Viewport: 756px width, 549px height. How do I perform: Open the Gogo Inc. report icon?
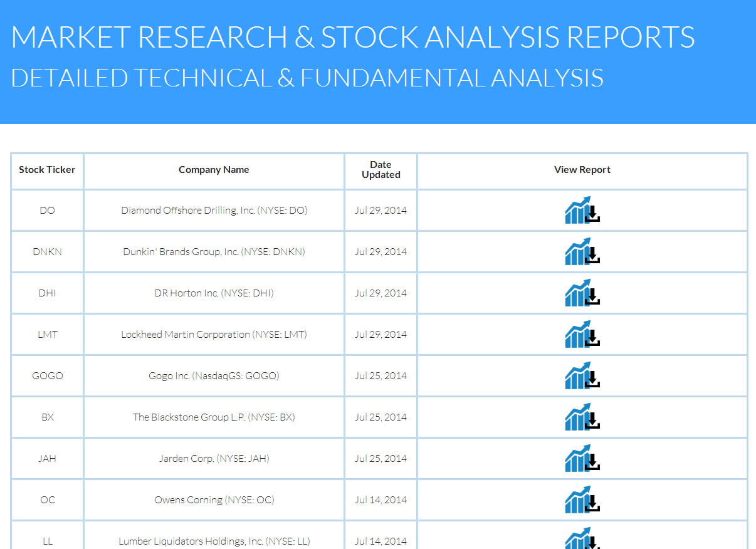pyautogui.click(x=582, y=375)
